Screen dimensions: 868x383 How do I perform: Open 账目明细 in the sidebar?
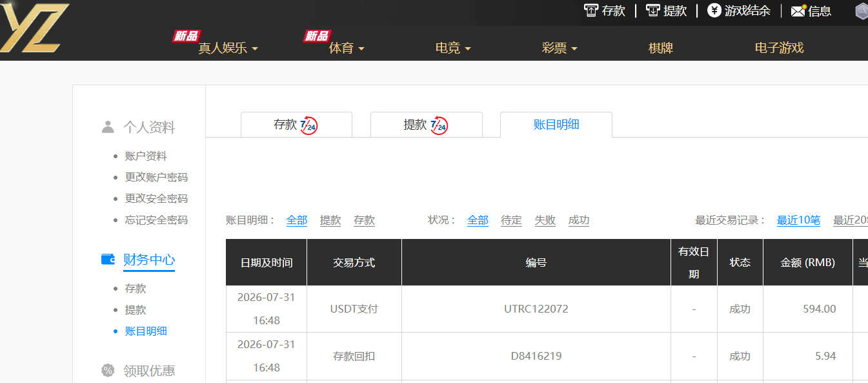tap(146, 331)
